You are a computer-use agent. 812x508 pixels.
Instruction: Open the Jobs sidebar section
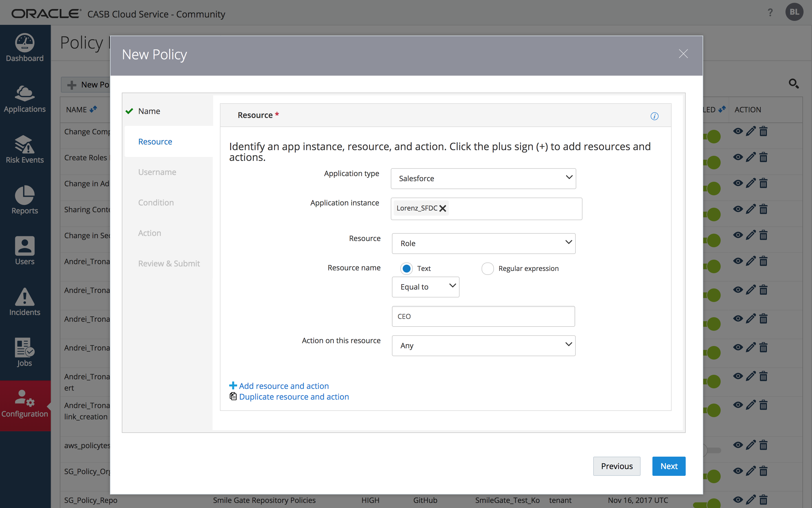[x=25, y=352]
